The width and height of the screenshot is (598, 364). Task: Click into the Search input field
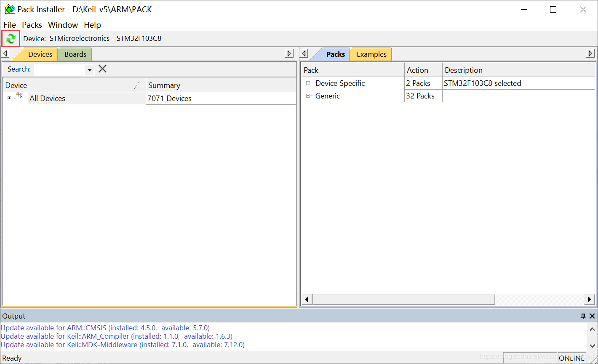(x=59, y=69)
